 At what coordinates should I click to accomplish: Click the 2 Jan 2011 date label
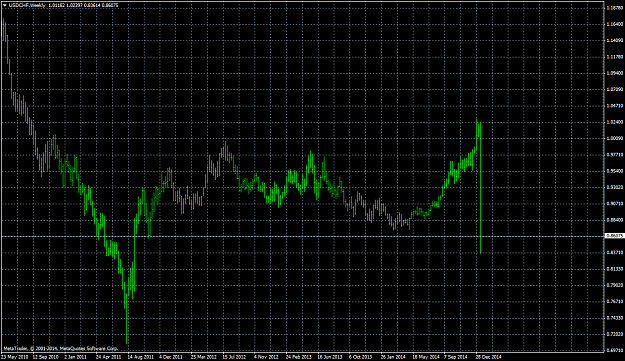click(76, 357)
